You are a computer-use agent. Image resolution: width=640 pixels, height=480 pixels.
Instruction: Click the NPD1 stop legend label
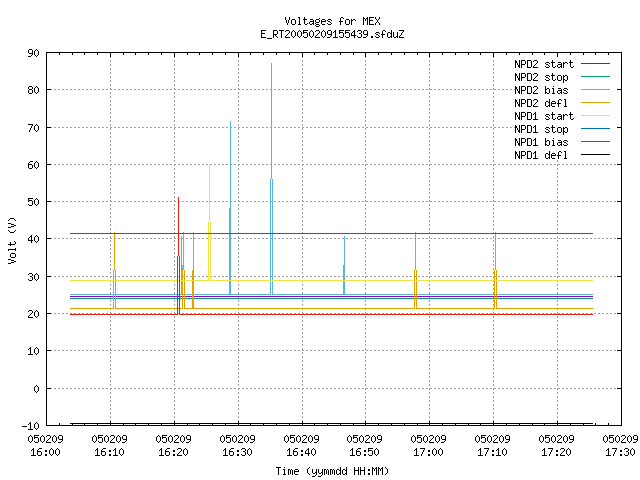(x=541, y=129)
